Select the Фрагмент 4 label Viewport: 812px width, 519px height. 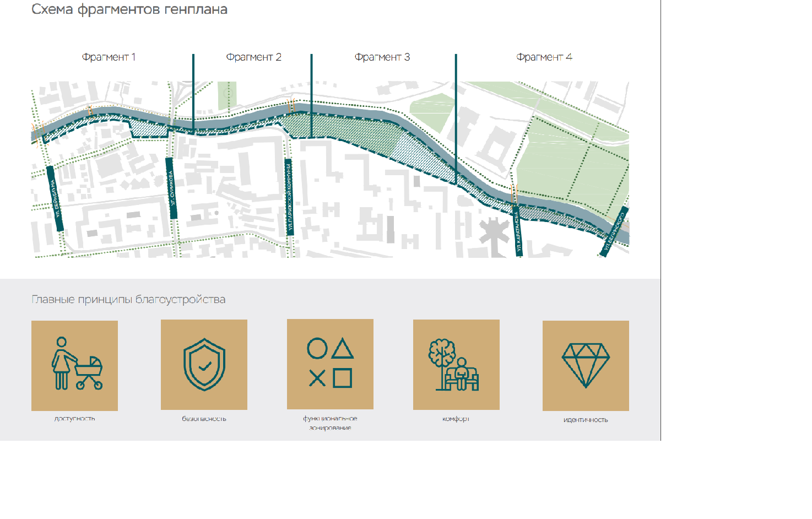[x=544, y=57]
